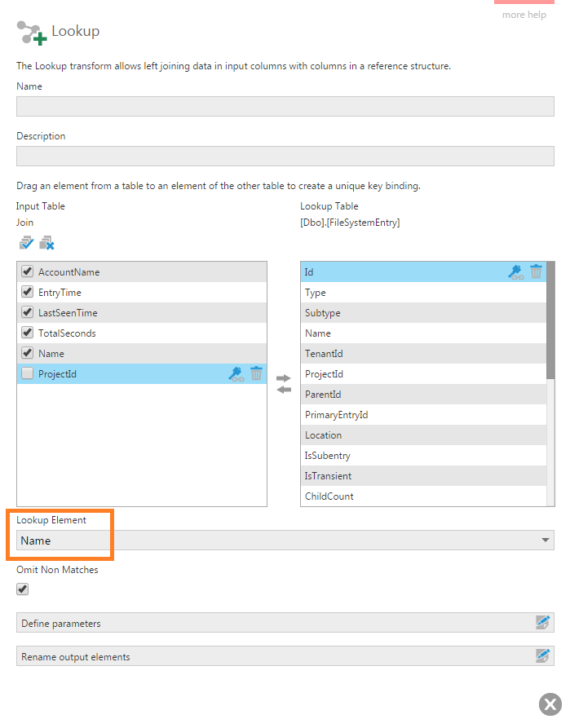Click the key binding icon on Id row

(516, 272)
